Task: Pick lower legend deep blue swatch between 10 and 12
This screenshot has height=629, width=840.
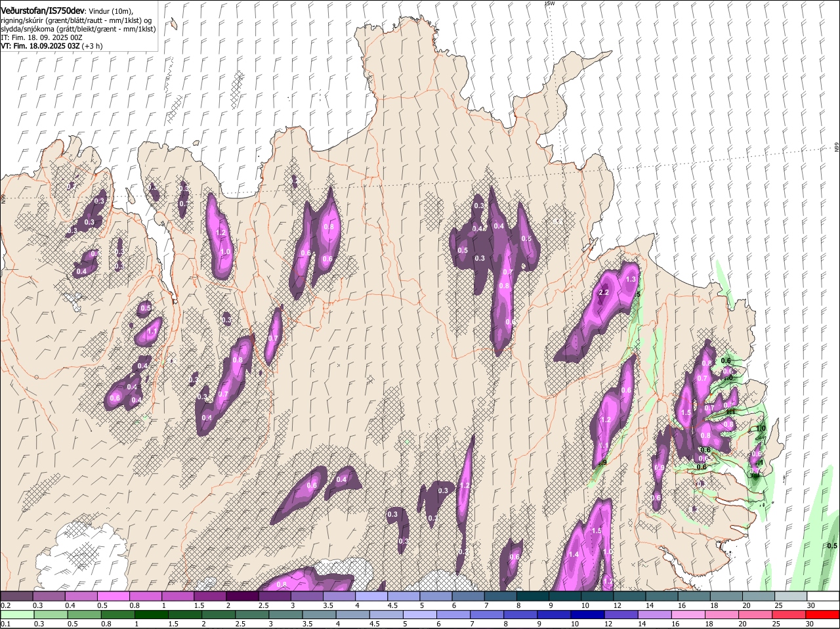Action: pos(589,615)
